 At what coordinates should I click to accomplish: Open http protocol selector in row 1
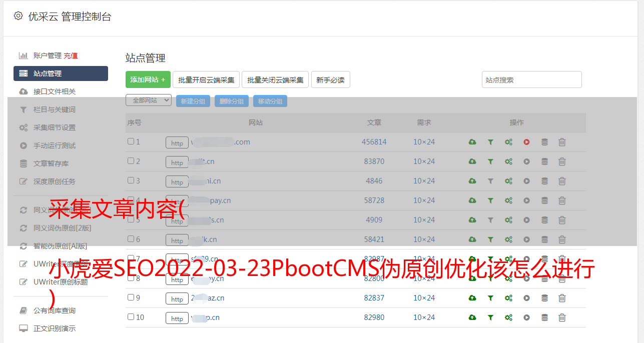[x=177, y=143]
